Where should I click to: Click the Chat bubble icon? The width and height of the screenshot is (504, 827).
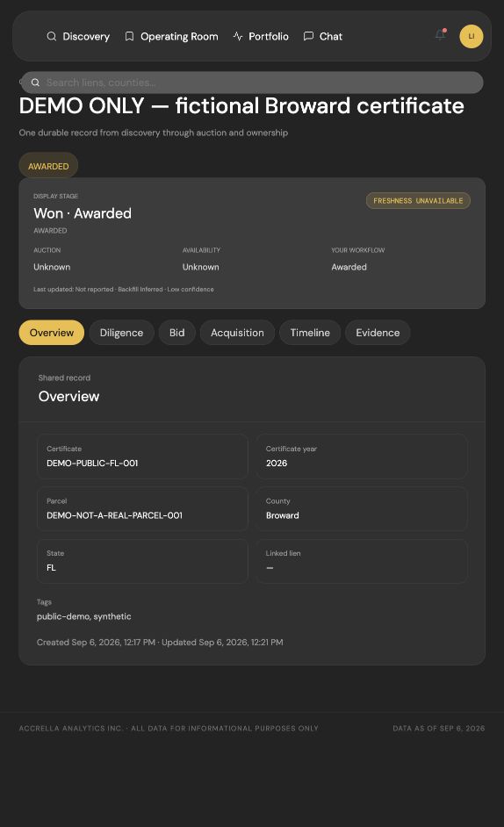click(x=309, y=36)
